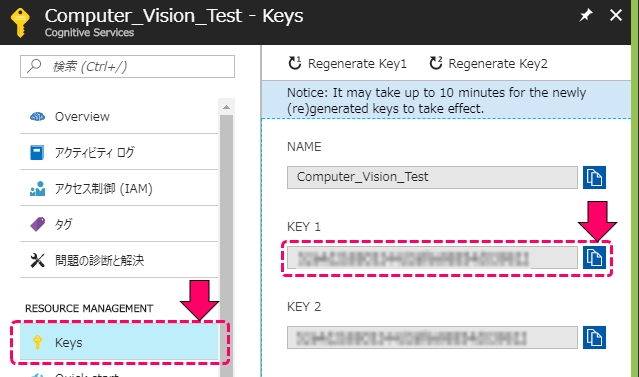Click the Regenerate Key2 refresh icon
639x377 pixels.
pos(436,63)
